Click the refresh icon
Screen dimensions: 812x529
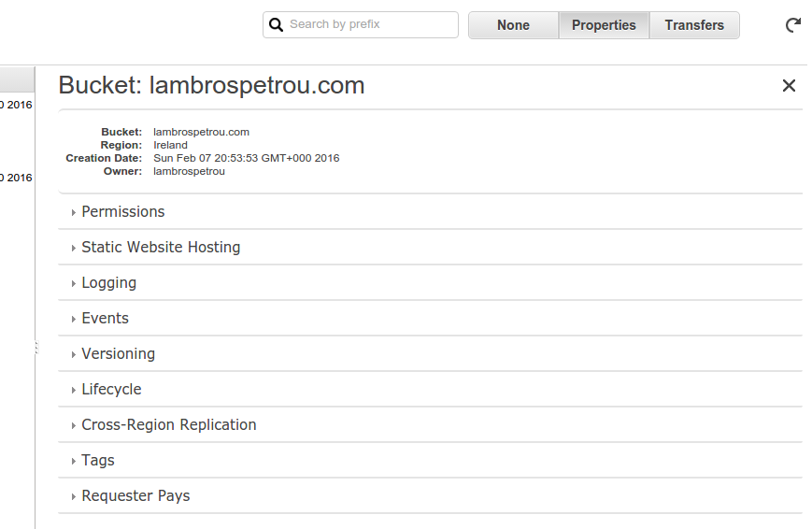(793, 25)
